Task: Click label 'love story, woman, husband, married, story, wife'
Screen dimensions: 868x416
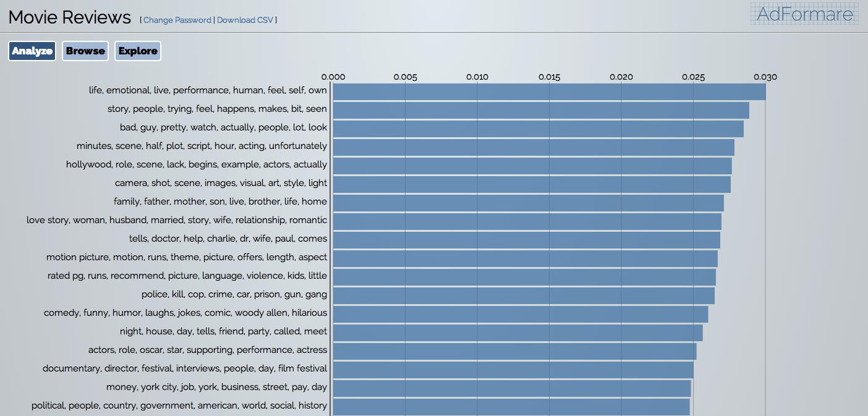Action: pos(177,220)
